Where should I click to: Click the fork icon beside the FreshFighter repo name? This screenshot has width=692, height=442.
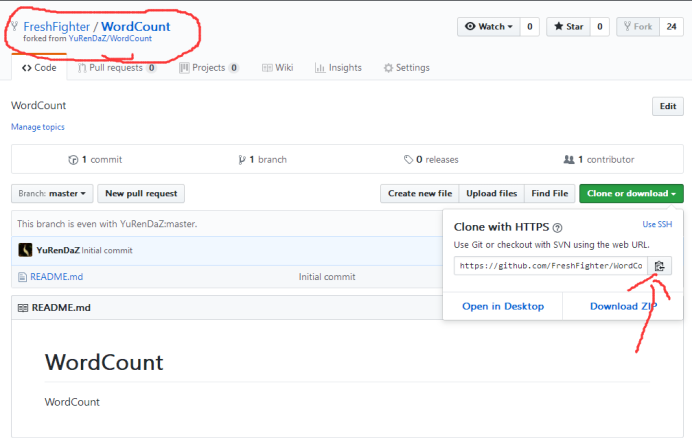tap(15, 26)
